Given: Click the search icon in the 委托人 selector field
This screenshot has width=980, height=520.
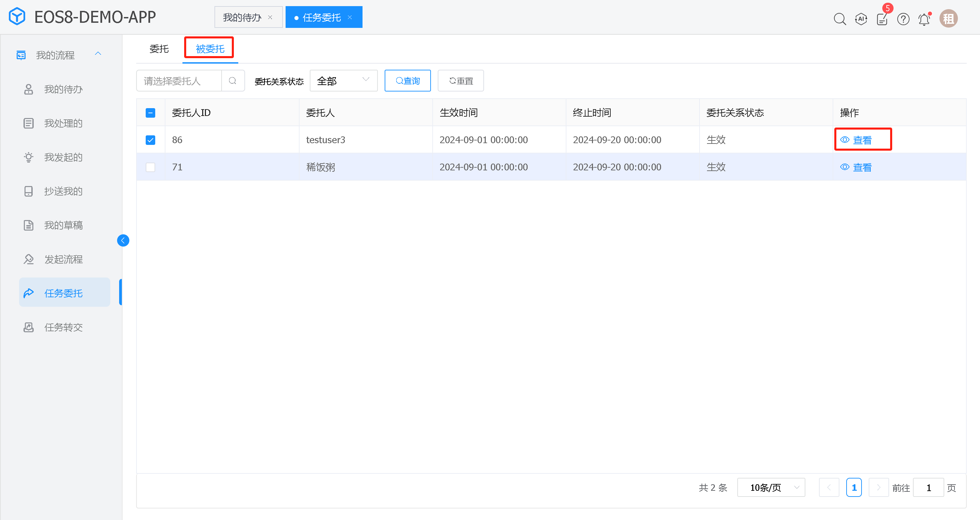Looking at the screenshot, I should click(232, 81).
